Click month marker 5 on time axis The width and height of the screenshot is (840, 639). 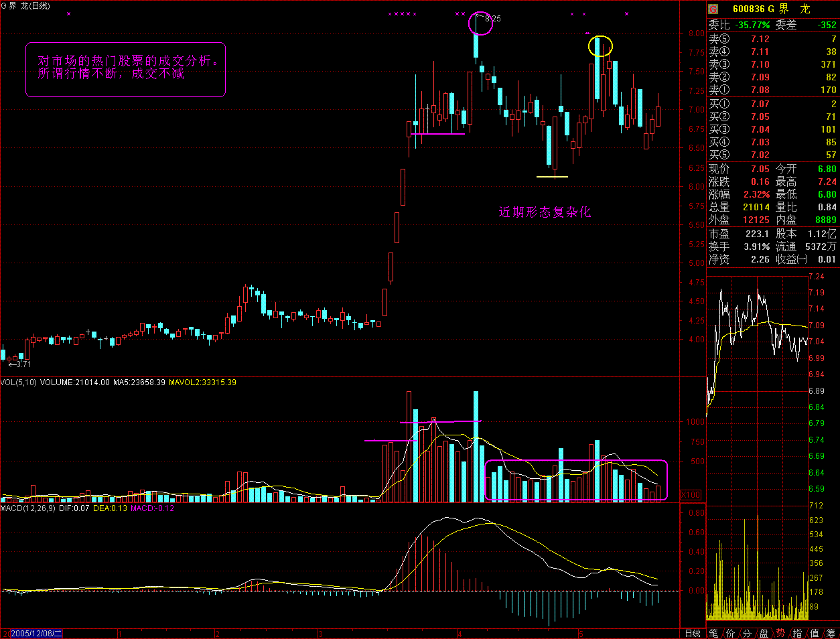coord(581,634)
